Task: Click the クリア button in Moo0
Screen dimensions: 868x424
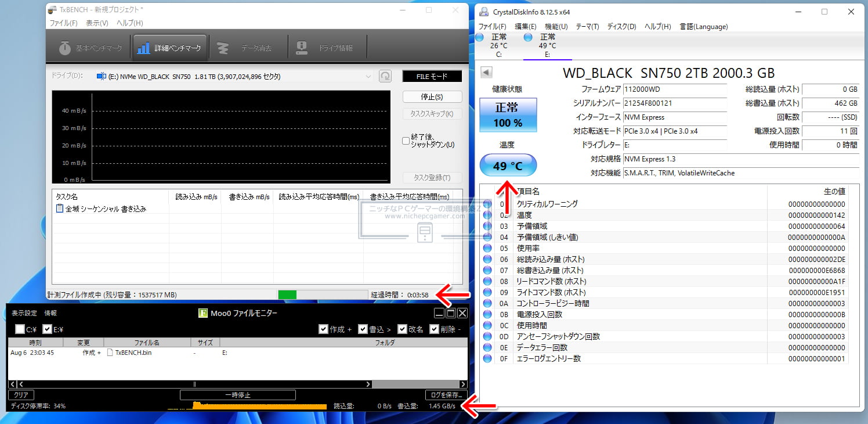Action: point(21,395)
